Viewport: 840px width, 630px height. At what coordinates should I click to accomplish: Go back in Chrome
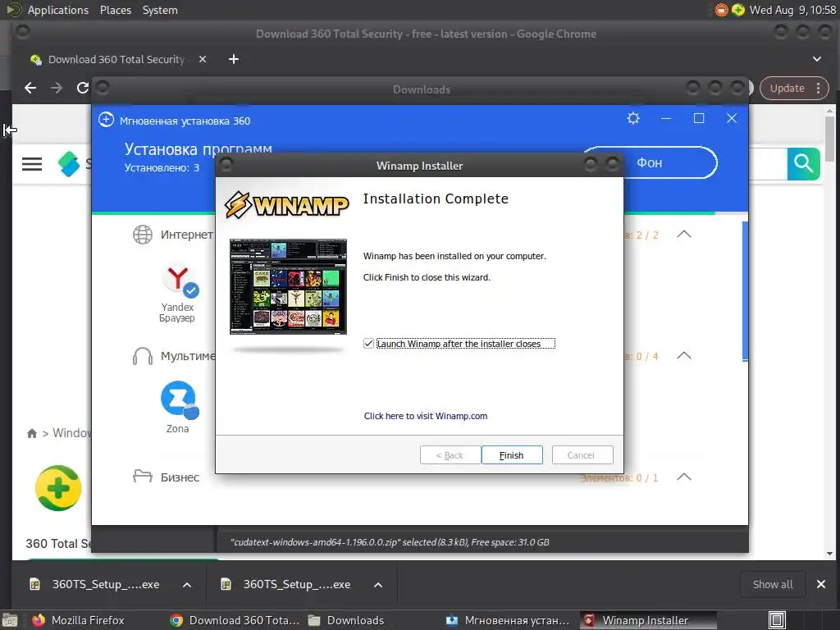[30, 88]
